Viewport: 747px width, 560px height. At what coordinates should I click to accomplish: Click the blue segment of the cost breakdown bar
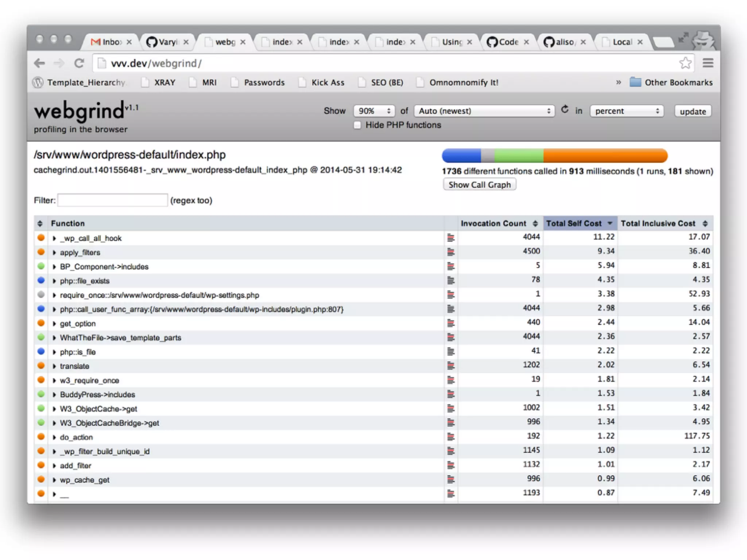pos(461,156)
